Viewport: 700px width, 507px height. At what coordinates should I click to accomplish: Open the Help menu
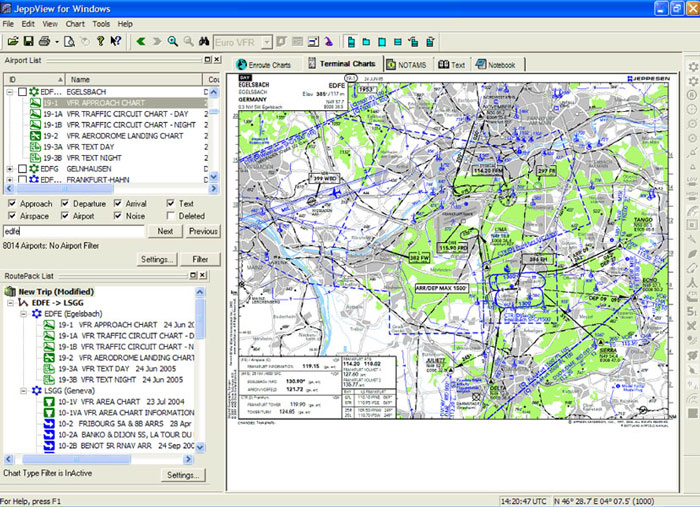(125, 24)
